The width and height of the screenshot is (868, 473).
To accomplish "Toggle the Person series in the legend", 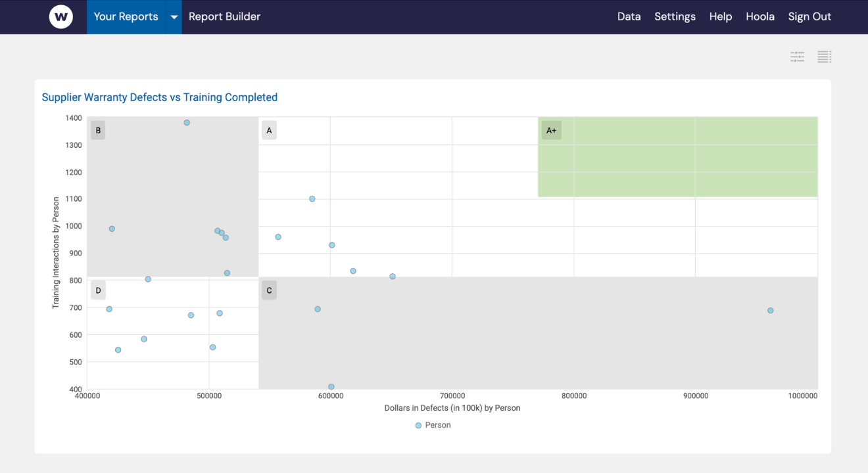I will pos(438,425).
